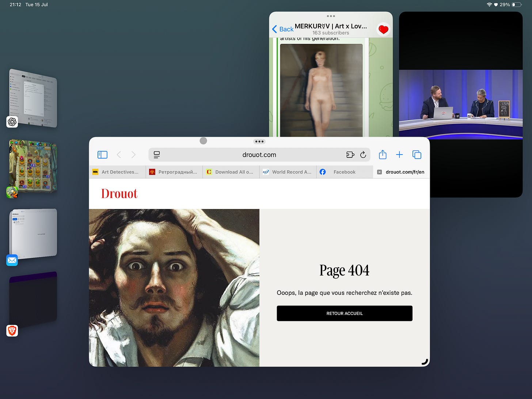Screen dimensions: 532x399
Task: Tap the Wi-Fi status icon
Action: pyautogui.click(x=489, y=5)
